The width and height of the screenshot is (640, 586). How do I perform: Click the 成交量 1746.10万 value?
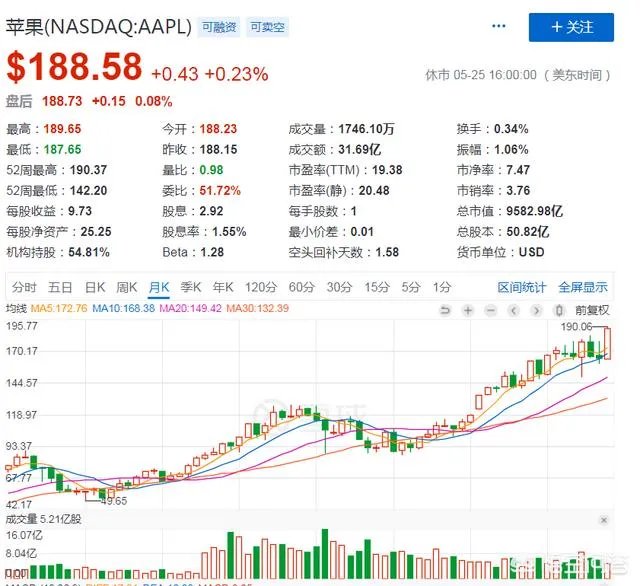pyautogui.click(x=366, y=129)
